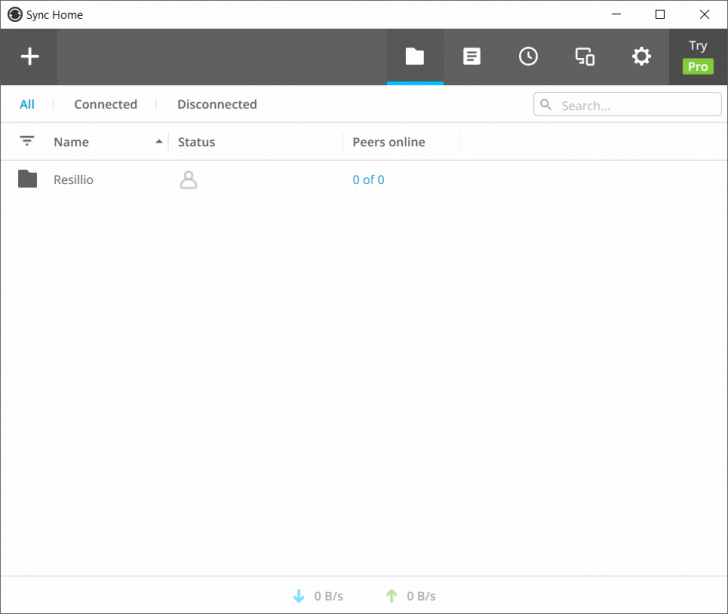Open the Preferences gear icon
The height and width of the screenshot is (614, 728).
click(x=641, y=57)
